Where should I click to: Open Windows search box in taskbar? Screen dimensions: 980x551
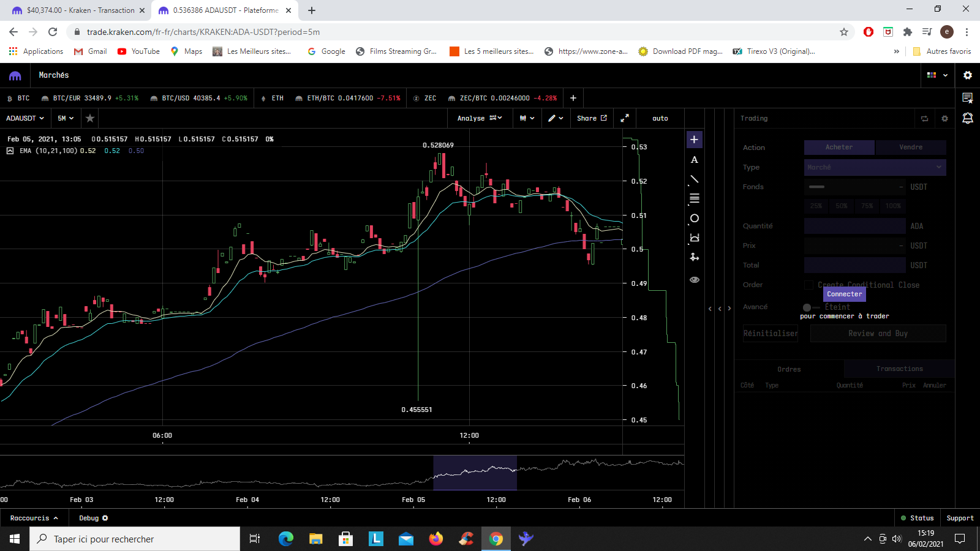click(135, 539)
